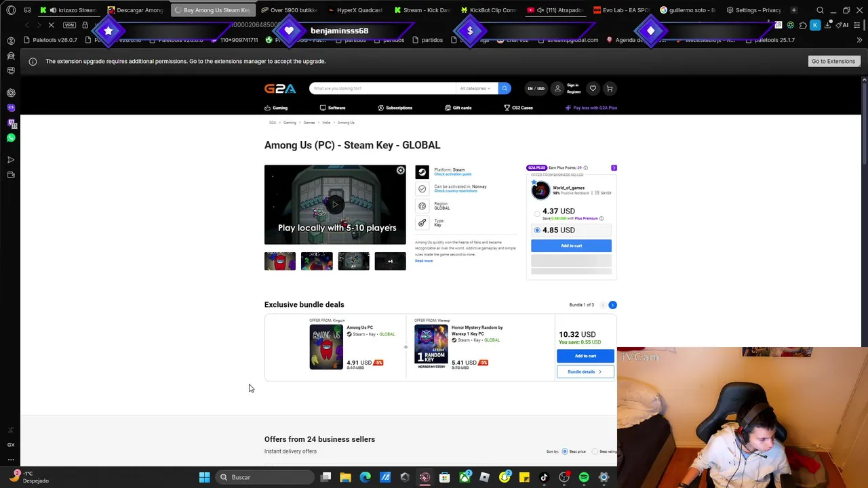868x488 pixels.
Task: Click the Indie breadcrumb link
Action: coord(326,123)
